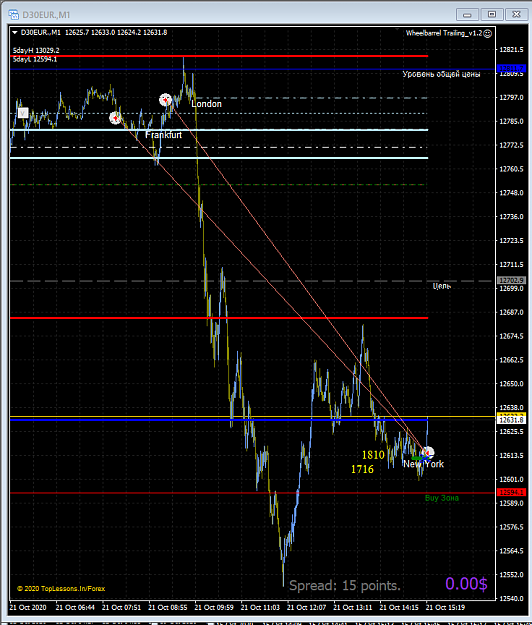Select the Цель target level label
This screenshot has height=625, width=532.
pos(442,286)
